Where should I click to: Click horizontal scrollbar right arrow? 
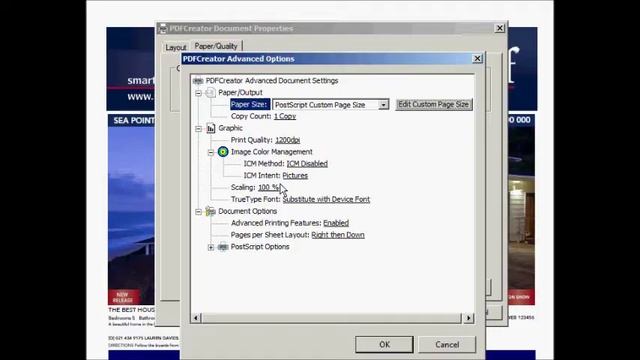(x=468, y=318)
